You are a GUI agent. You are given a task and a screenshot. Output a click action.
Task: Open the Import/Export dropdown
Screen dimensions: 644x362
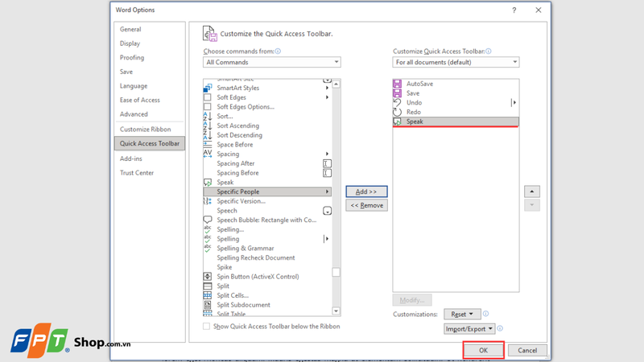[x=469, y=329]
